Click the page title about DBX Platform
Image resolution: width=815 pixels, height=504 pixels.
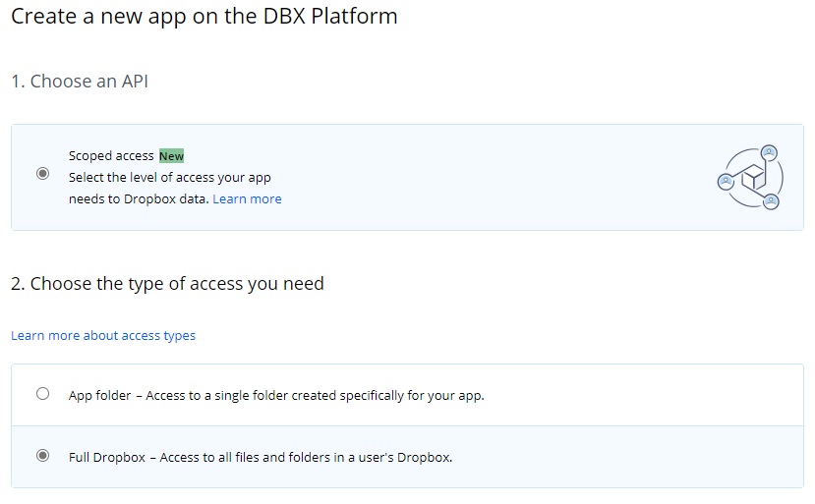204,17
